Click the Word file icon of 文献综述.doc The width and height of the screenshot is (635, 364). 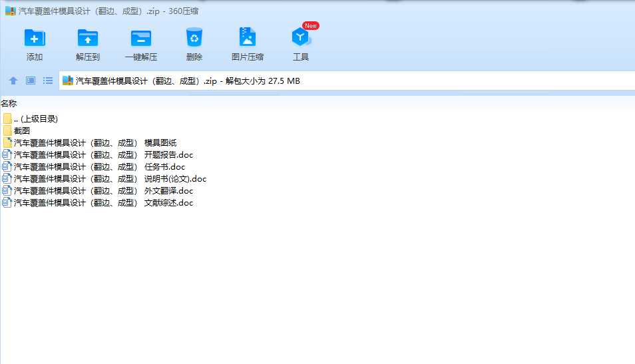tap(7, 202)
